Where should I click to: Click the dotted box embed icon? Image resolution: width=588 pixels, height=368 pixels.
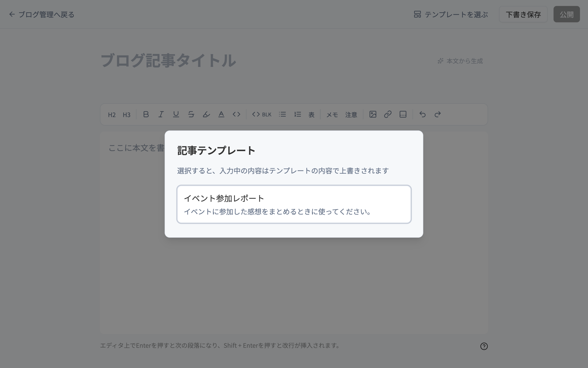[x=403, y=114]
